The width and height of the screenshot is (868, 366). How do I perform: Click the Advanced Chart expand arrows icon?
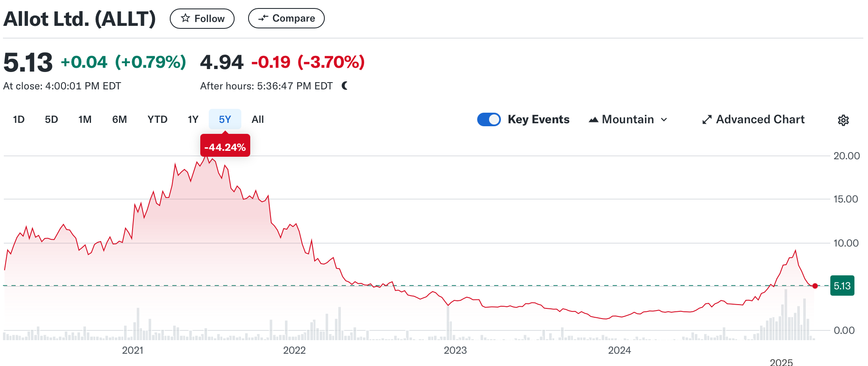click(707, 120)
